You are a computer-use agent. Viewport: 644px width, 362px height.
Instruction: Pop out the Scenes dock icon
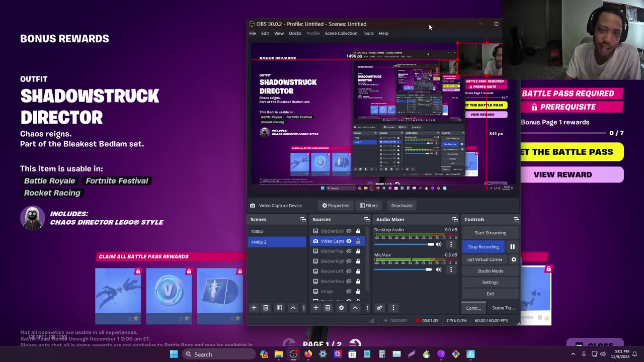(303, 219)
